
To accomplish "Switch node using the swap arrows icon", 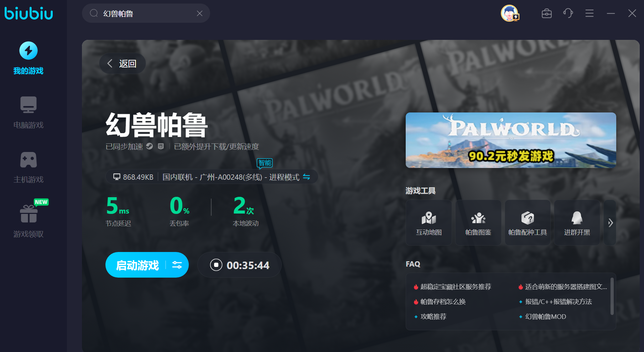I will [x=306, y=177].
